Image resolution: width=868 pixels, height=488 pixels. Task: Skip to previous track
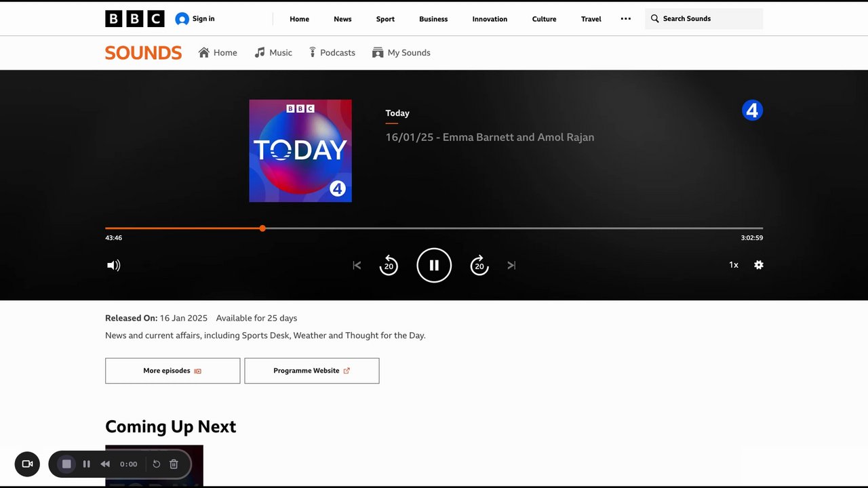point(357,266)
